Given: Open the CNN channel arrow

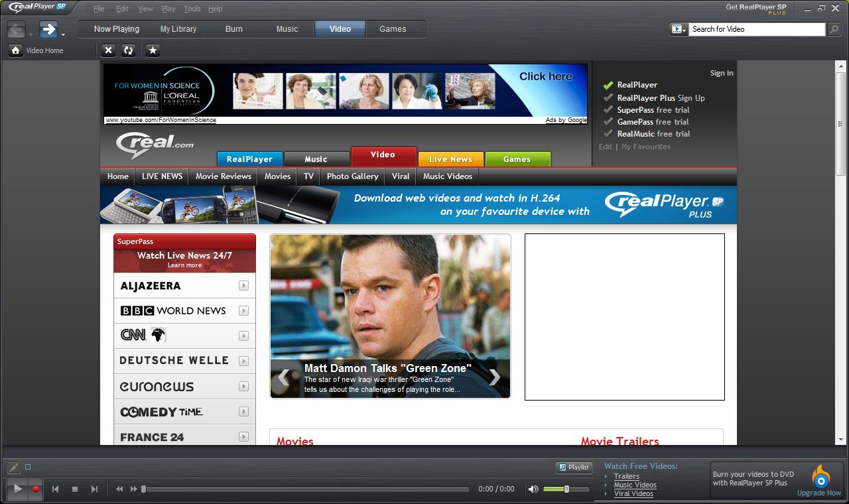Looking at the screenshot, I should point(244,336).
